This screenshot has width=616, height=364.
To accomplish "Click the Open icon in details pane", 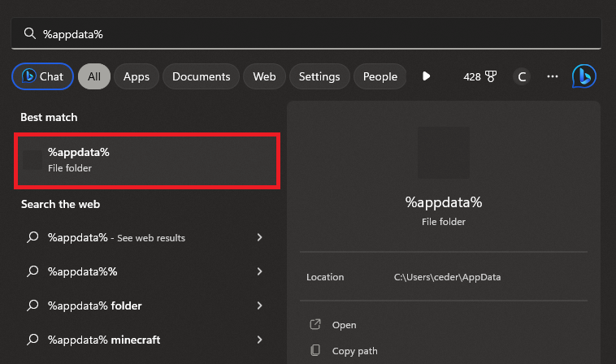I will [x=315, y=325].
